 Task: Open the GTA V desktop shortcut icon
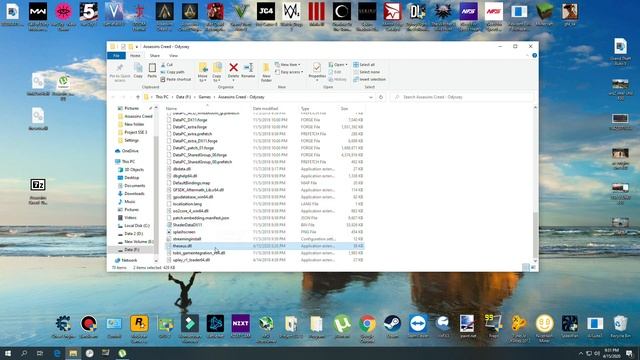[x=240, y=12]
